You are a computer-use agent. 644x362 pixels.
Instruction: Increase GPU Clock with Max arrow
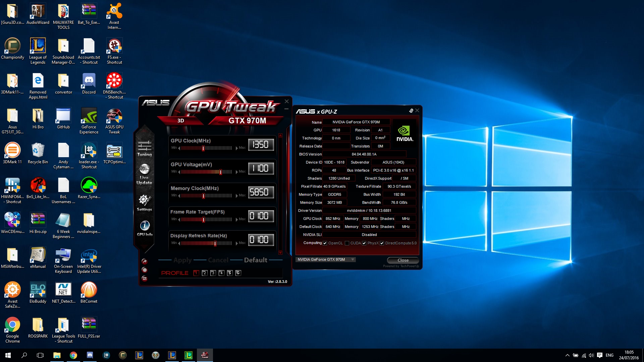point(237,148)
